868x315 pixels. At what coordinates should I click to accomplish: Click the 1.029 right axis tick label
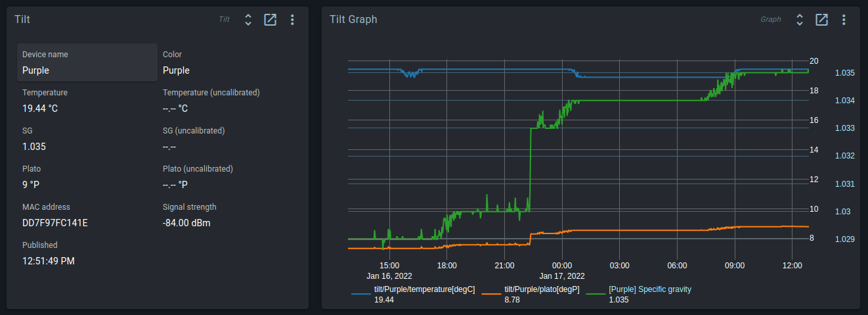pos(844,239)
